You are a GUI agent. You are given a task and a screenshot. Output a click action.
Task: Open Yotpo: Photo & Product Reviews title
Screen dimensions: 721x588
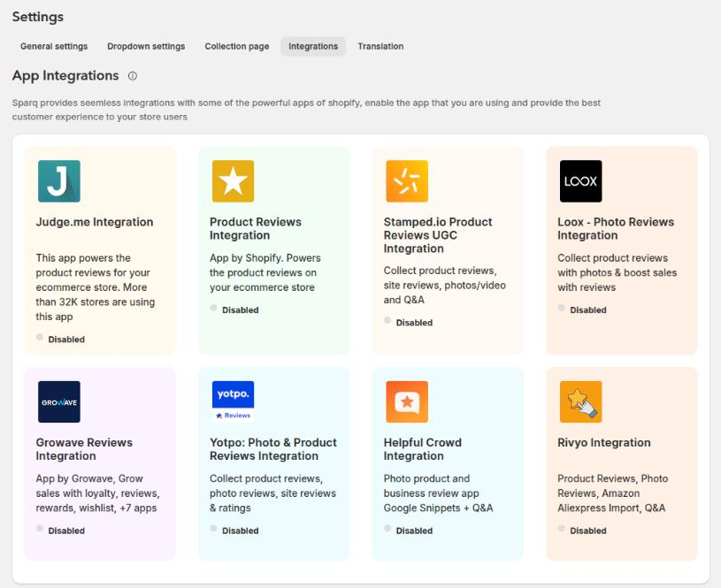(x=273, y=449)
